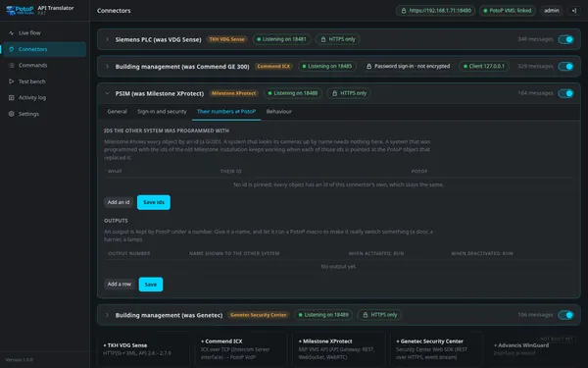
Task: Click the green dot in PotoP VMS linked
Action: tap(485, 11)
